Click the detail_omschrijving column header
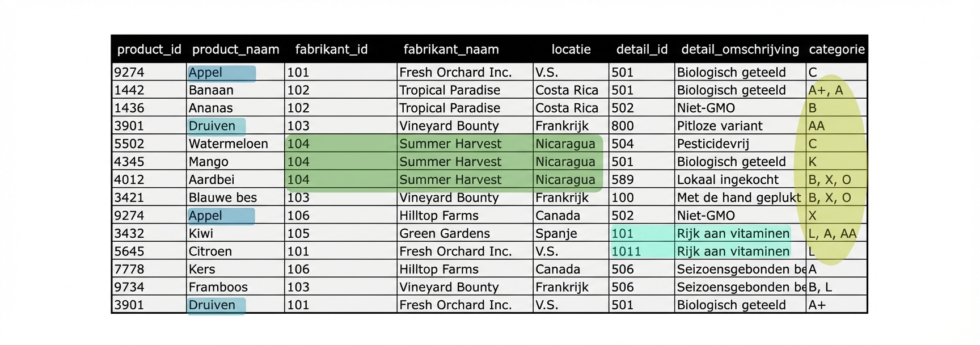980x345 pixels. pyautogui.click(x=740, y=50)
